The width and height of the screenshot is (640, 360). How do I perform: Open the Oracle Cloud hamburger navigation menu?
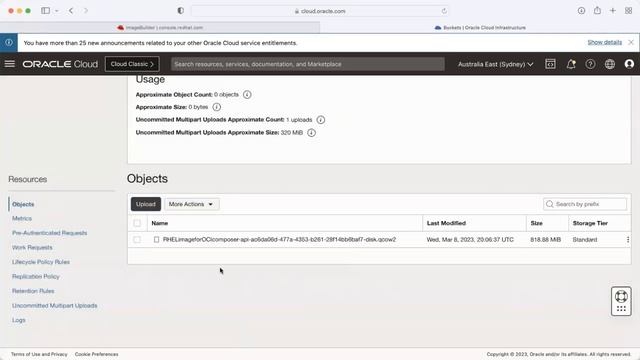click(x=10, y=64)
